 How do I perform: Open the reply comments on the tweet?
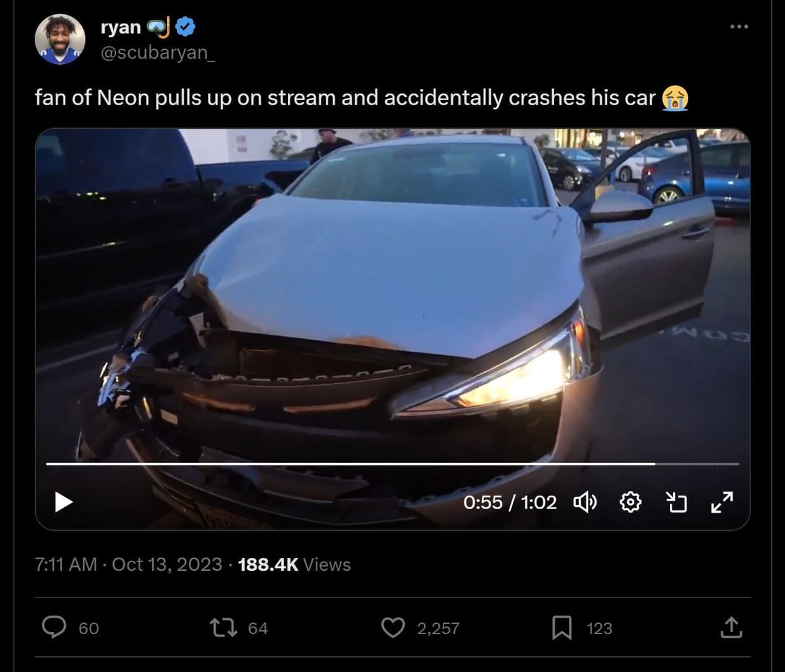click(55, 628)
